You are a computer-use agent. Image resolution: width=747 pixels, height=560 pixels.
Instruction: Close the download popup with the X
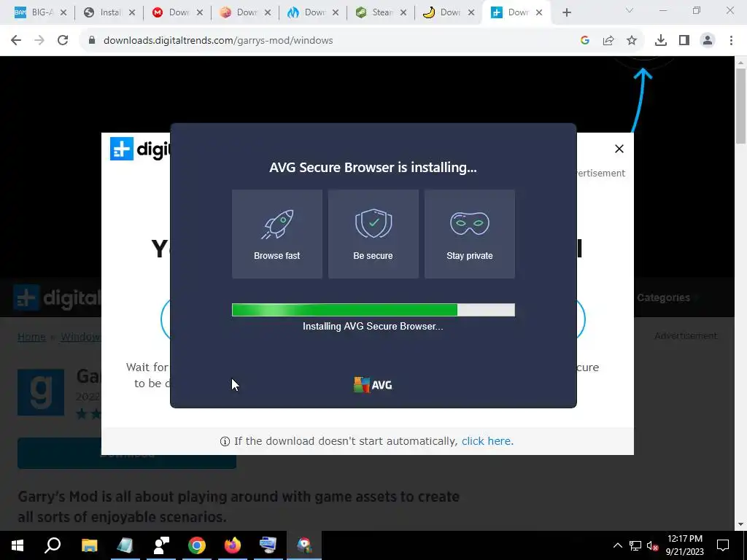coord(619,149)
